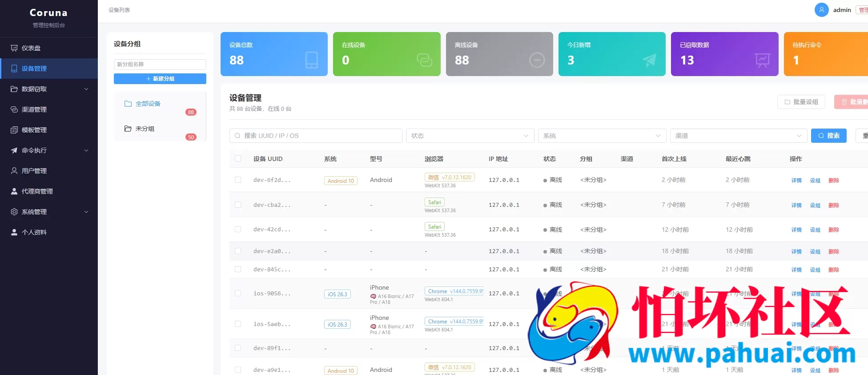Go to 模板管理 page

point(49,130)
